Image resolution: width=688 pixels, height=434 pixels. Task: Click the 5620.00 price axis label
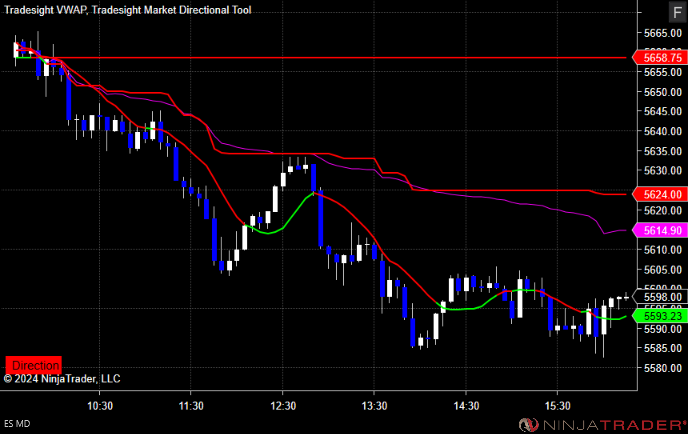point(663,210)
